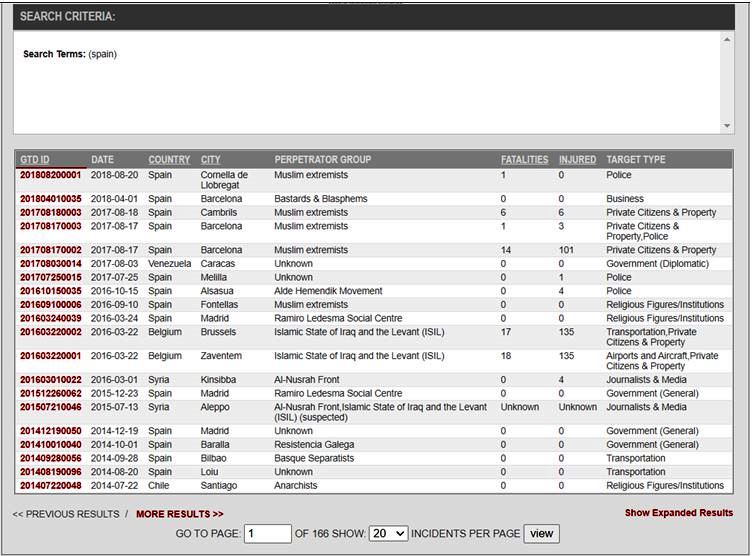752x556 pixels.
Task: Sort results by Country column header
Action: 169,160
